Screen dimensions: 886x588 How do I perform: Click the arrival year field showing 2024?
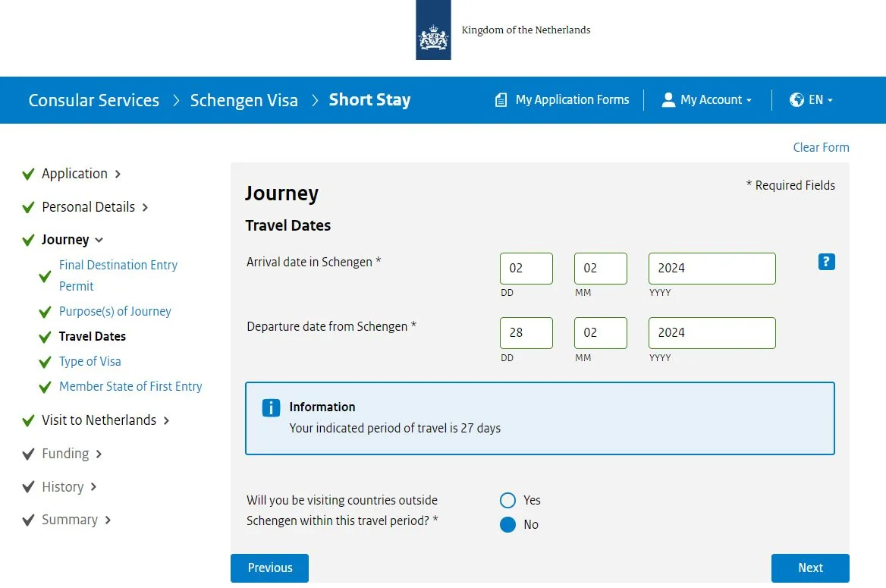tap(711, 268)
